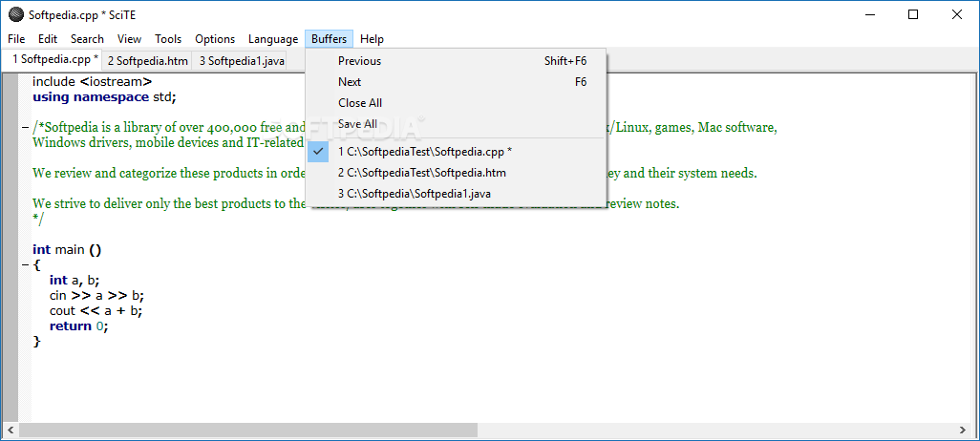
Task: Open the Tools menu
Action: (168, 39)
